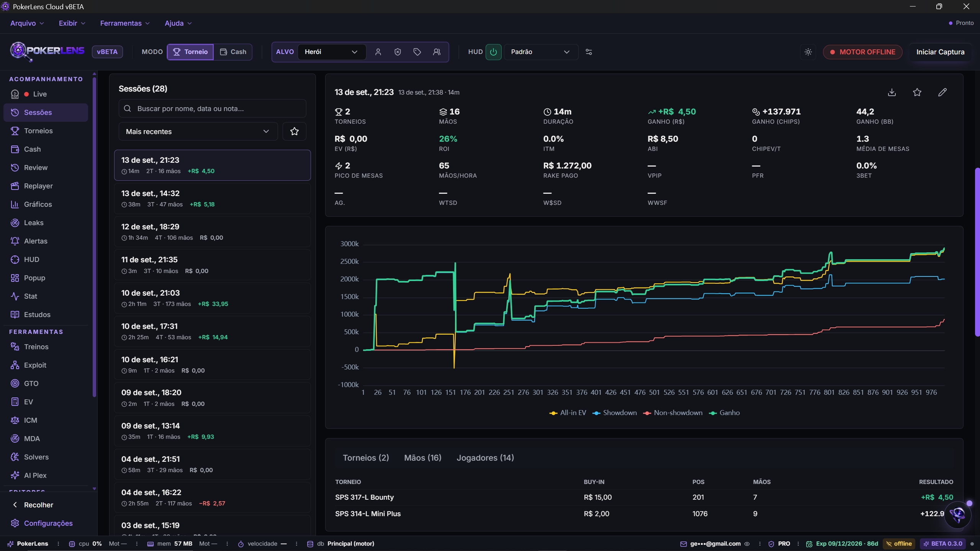This screenshot has height=551, width=980.
Task: Click the shield target filter icon
Action: click(x=398, y=52)
